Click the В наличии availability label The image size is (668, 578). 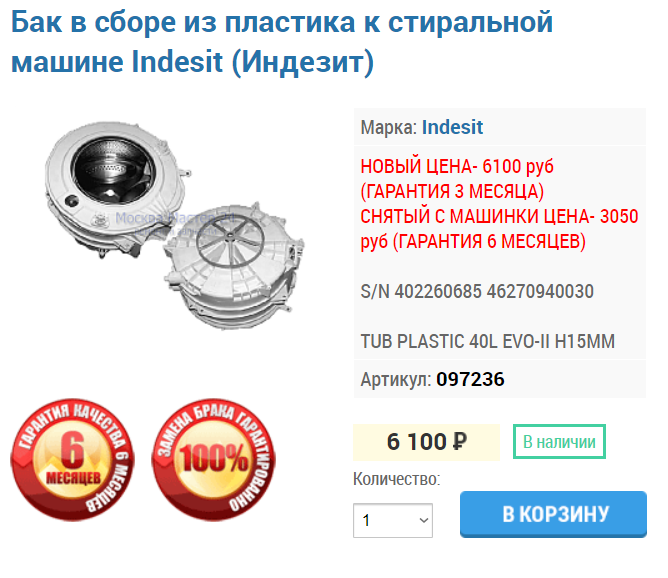pos(559,442)
